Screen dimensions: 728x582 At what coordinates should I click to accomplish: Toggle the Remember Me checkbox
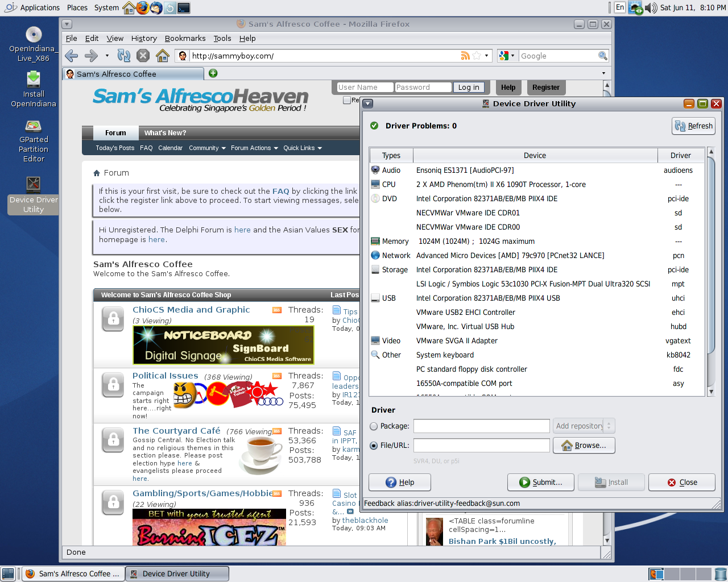click(347, 100)
